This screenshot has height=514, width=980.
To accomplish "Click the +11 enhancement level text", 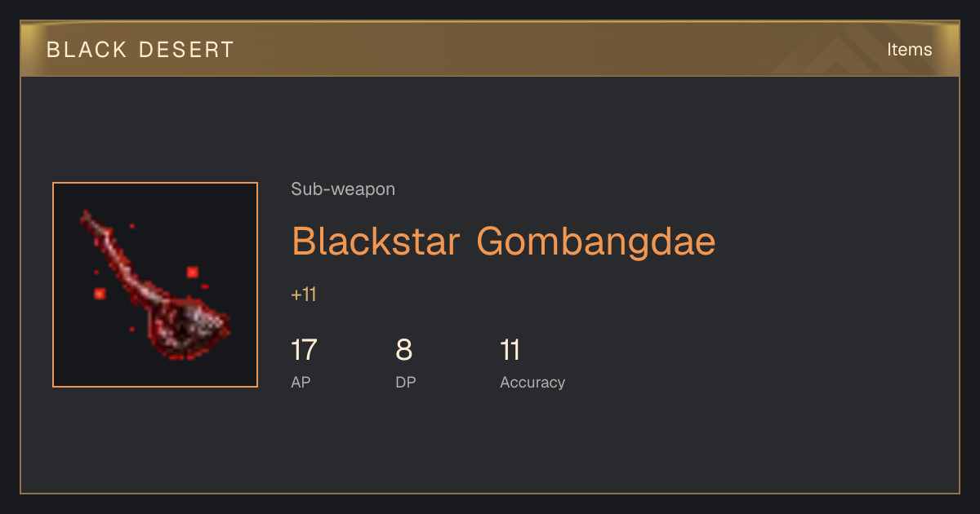I will point(304,295).
